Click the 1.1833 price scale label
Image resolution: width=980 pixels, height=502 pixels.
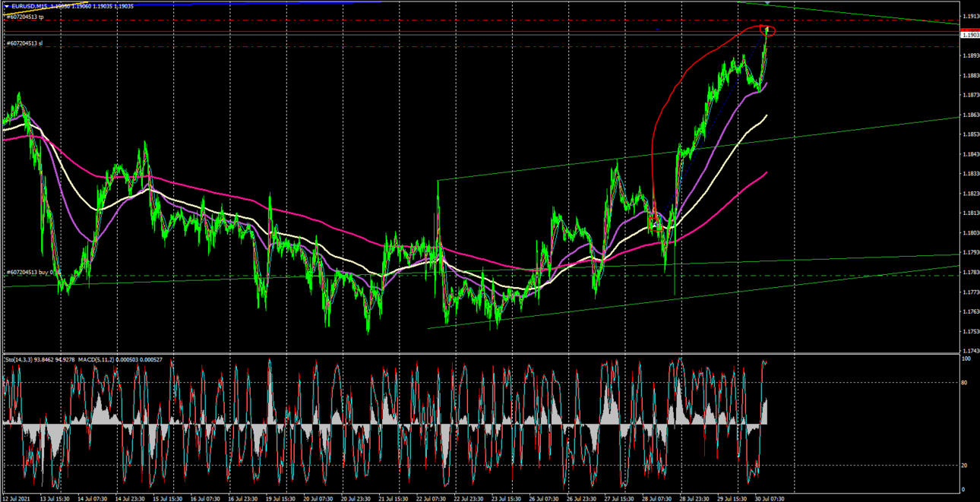(x=970, y=174)
